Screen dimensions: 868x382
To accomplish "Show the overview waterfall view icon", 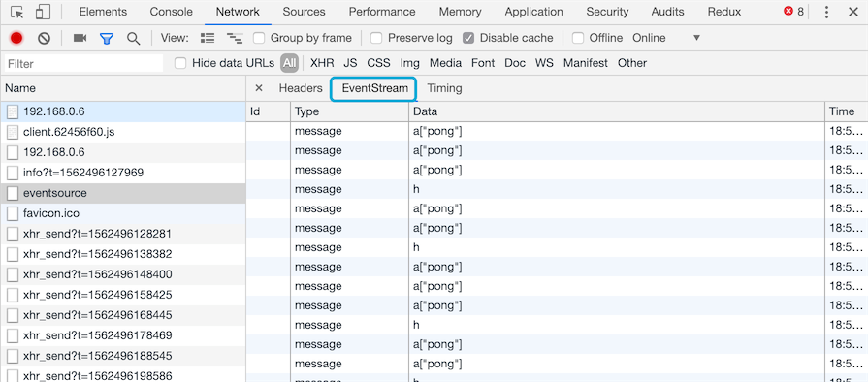I will pos(235,38).
